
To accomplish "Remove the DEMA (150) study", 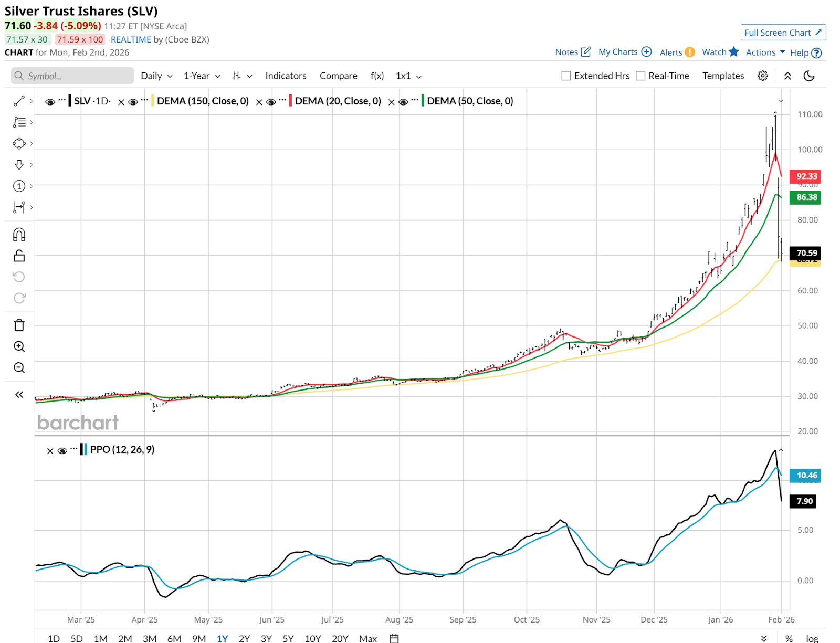I will [121, 102].
